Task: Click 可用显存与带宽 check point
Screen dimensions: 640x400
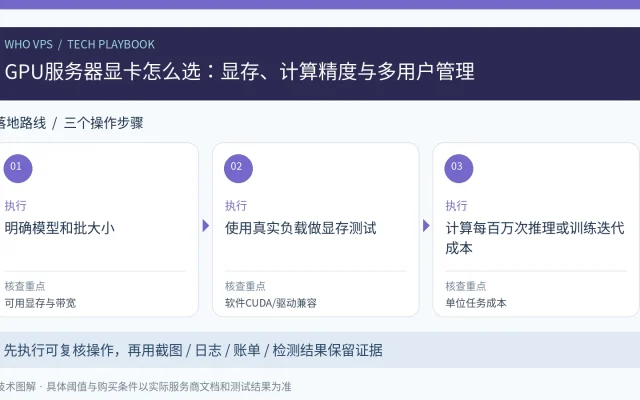Action: point(40,303)
